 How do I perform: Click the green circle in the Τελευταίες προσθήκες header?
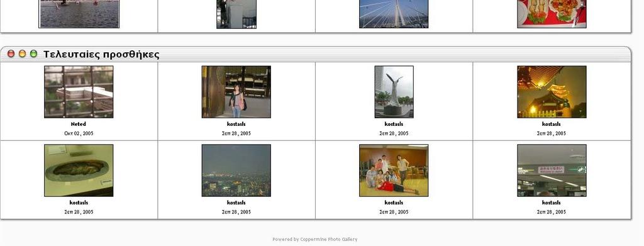(x=34, y=54)
